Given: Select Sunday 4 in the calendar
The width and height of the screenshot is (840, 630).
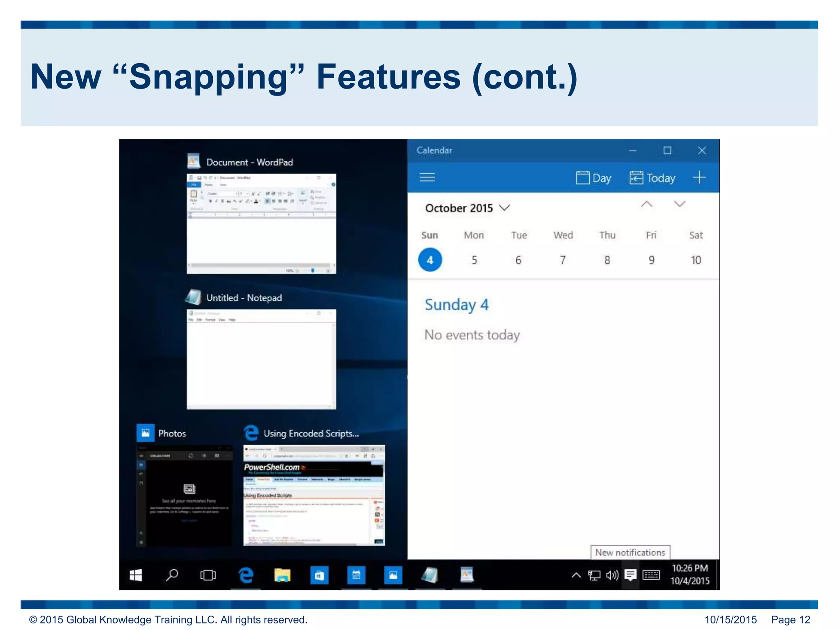Looking at the screenshot, I should point(430,260).
